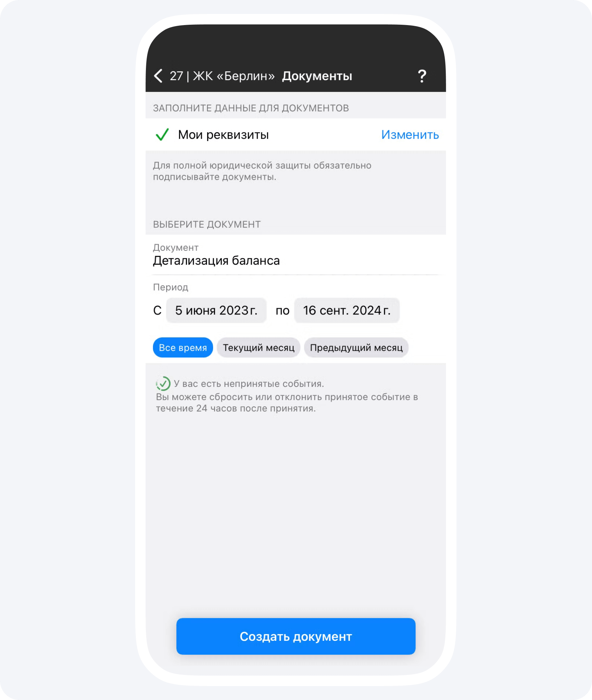Tap the У вас есть непринятые события notice

click(249, 384)
